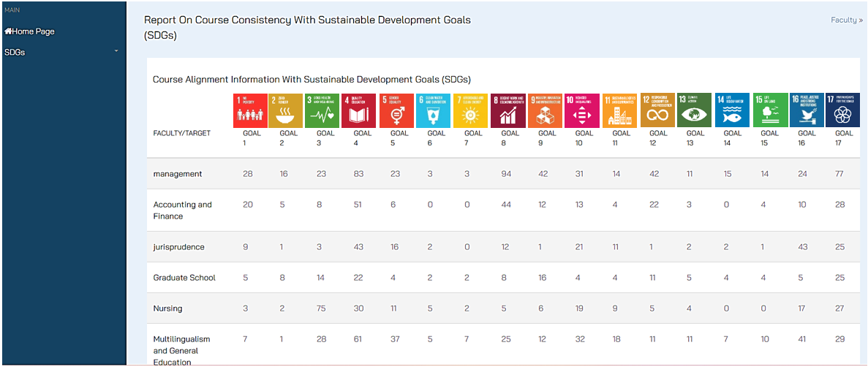Click the SDG 13 Climate Action eye icon
This screenshot has height=367, width=868.
point(695,110)
